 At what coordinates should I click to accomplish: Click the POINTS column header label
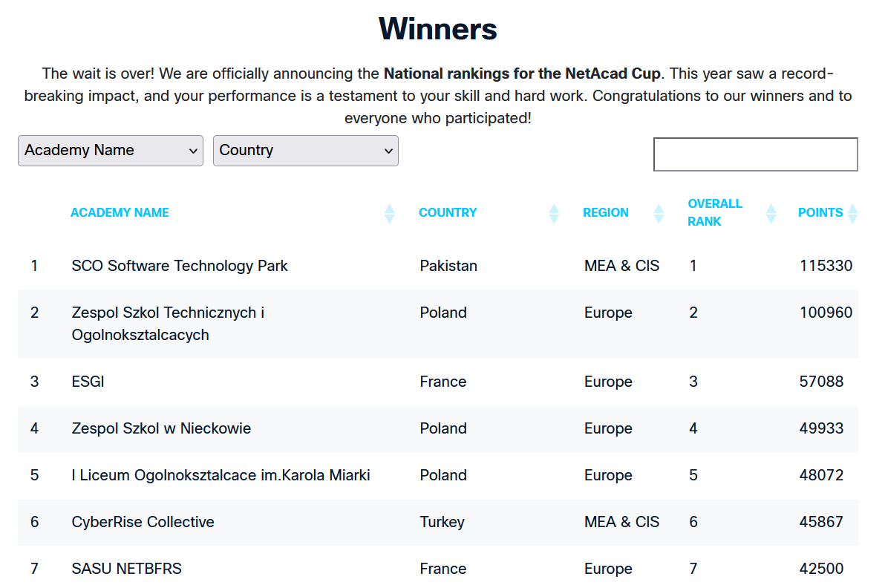click(x=820, y=213)
